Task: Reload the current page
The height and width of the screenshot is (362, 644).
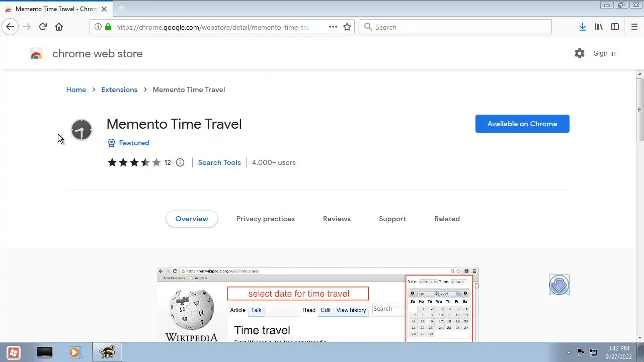Action: coord(43,27)
